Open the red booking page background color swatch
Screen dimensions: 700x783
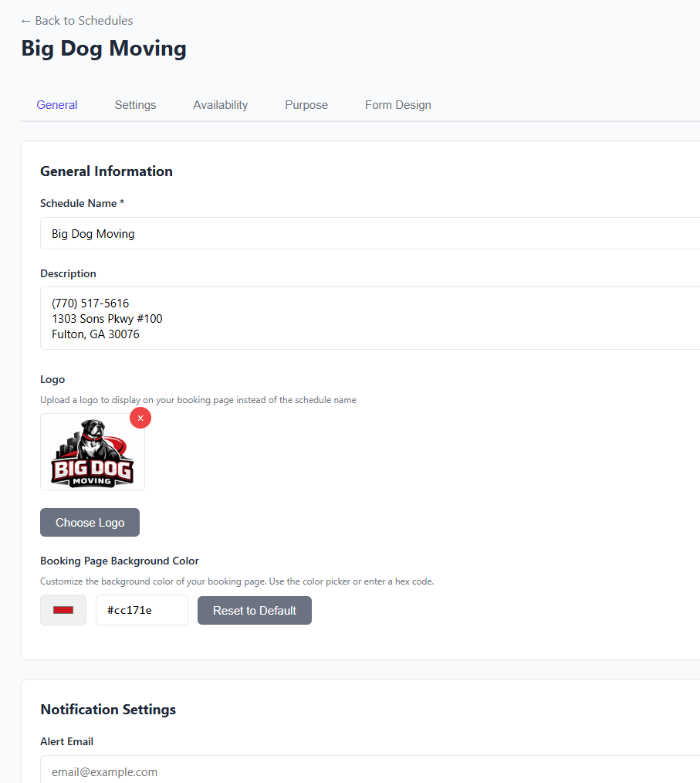(x=63, y=610)
